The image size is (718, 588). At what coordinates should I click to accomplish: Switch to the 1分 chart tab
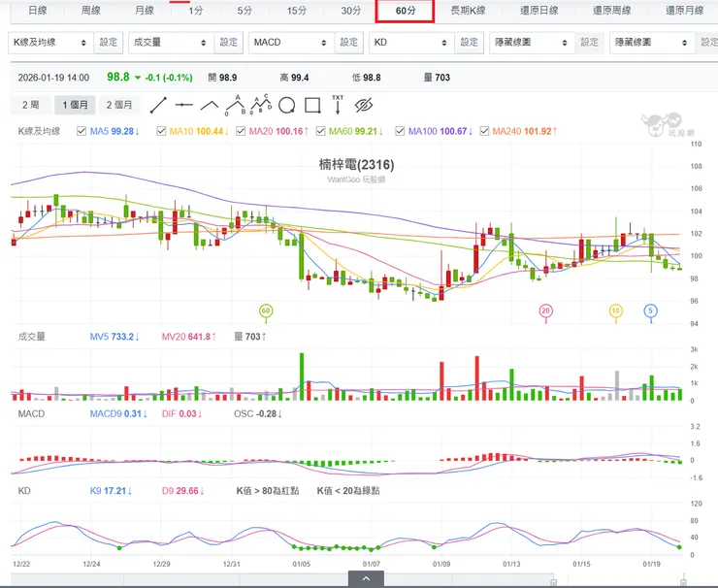[196, 11]
